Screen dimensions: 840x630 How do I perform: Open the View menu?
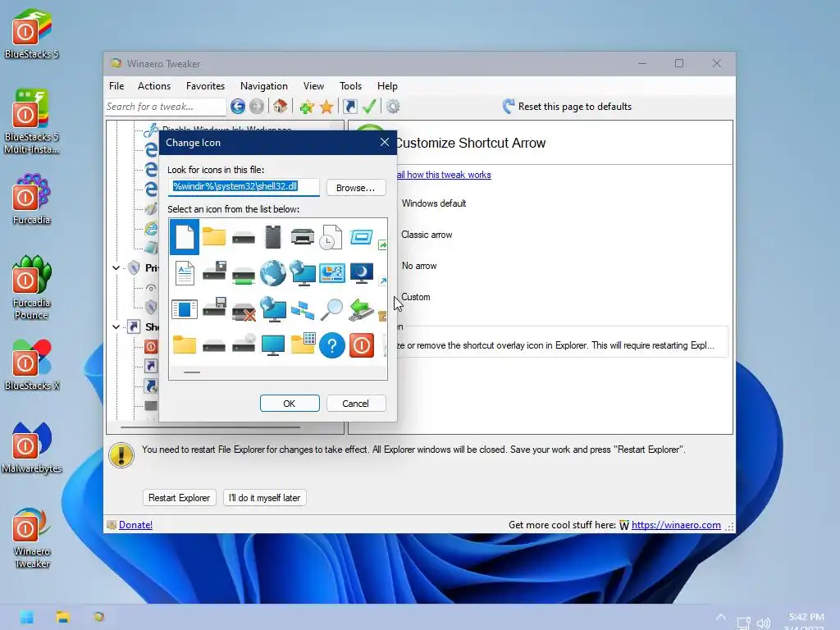point(313,86)
